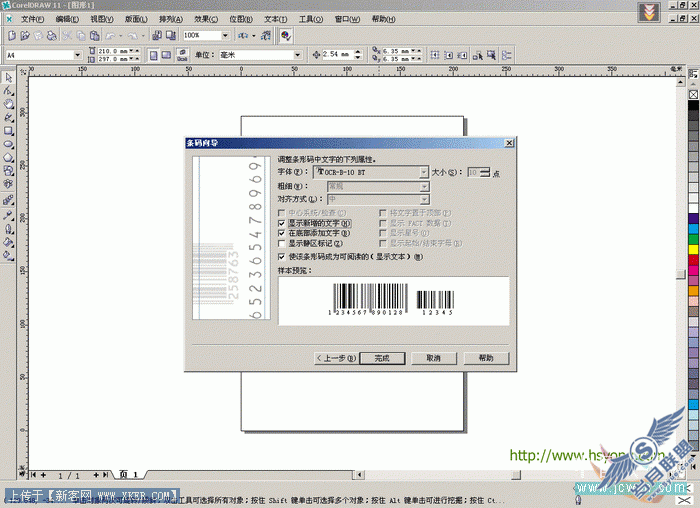The image size is (700, 508).
Task: Toggle 显示起始/结束字母 checkbox
Action: [x=383, y=243]
